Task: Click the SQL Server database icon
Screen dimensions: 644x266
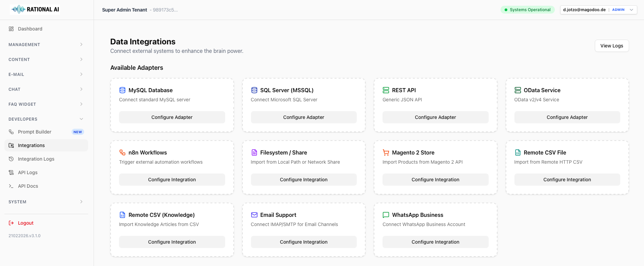Action: (254, 90)
